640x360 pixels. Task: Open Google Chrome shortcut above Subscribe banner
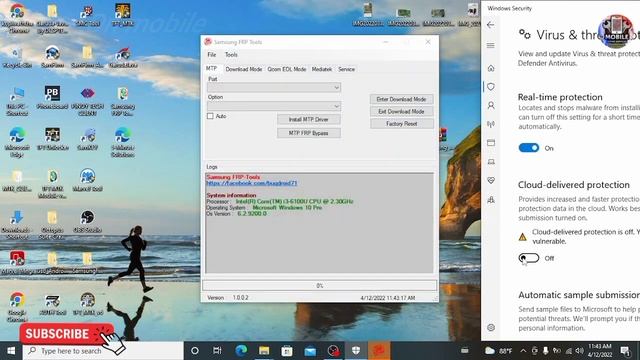pyautogui.click(x=17, y=307)
